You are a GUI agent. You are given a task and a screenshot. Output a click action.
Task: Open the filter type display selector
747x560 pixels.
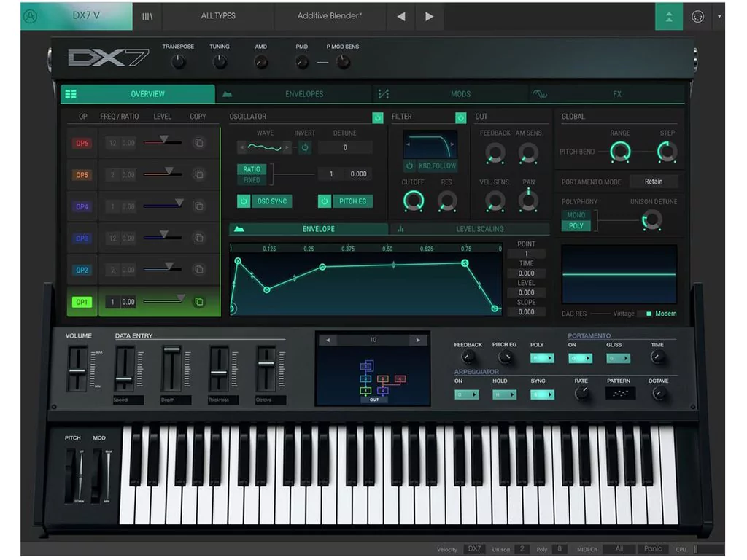tap(430, 145)
